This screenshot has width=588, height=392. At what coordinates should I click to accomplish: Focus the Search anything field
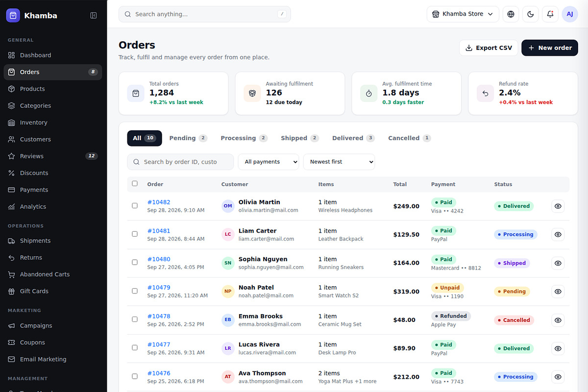(205, 14)
